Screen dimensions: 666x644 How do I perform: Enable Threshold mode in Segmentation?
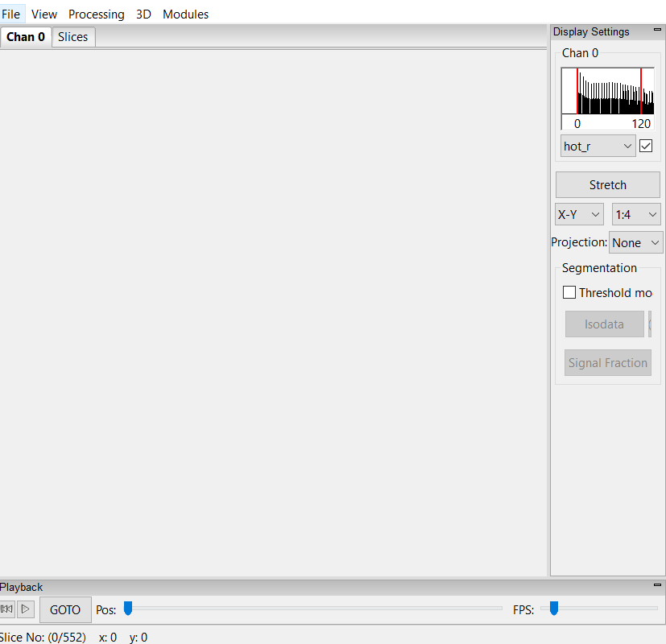[x=569, y=292]
